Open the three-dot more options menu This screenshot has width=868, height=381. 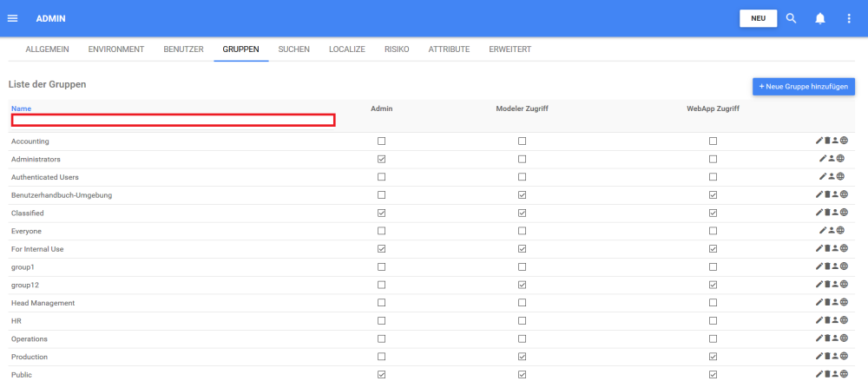tap(849, 18)
